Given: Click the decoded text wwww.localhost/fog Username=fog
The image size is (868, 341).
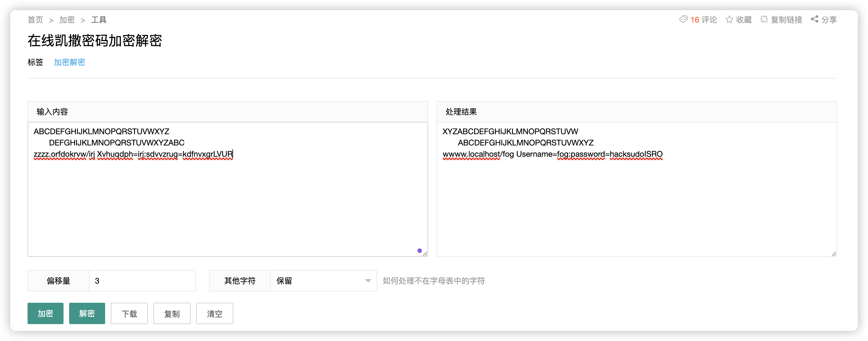Looking at the screenshot, I should [x=506, y=154].
